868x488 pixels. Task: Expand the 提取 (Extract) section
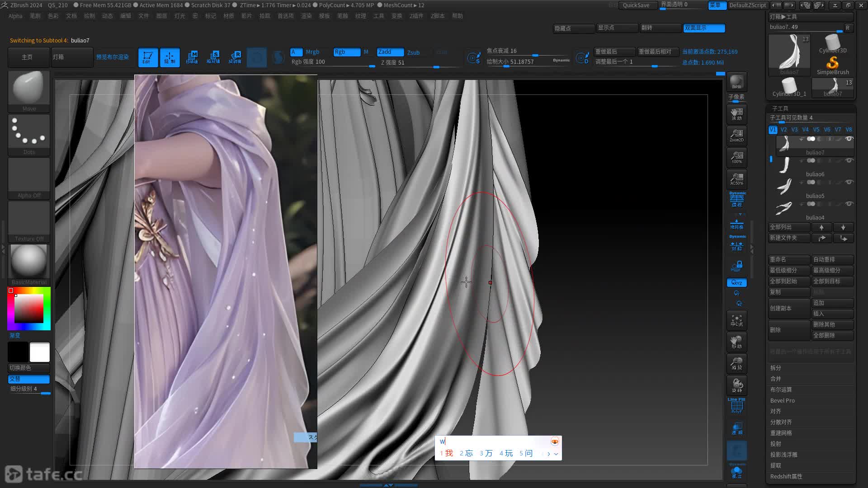pyautogui.click(x=776, y=465)
